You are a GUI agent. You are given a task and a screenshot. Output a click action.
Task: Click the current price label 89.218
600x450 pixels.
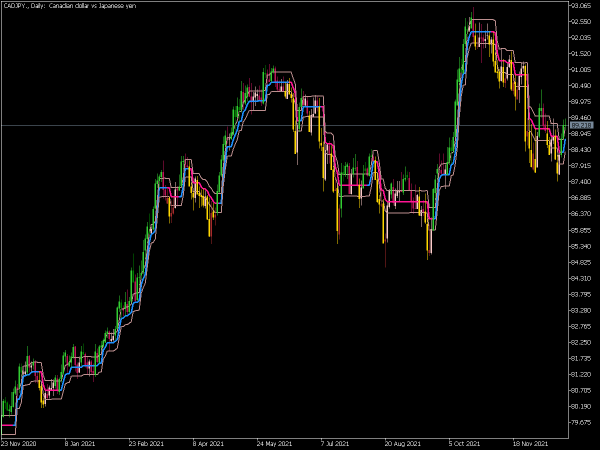[581, 125]
